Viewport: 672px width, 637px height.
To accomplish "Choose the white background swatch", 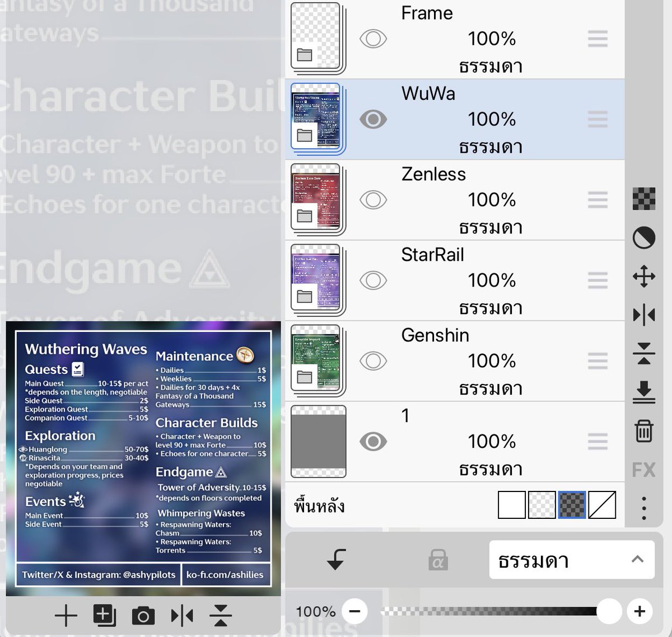I will coord(512,505).
